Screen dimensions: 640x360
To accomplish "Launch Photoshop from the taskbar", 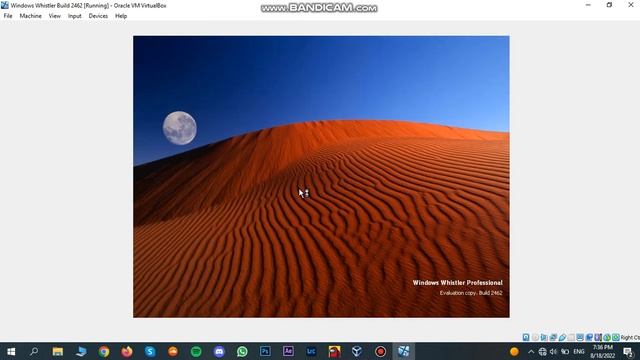I will (x=265, y=351).
